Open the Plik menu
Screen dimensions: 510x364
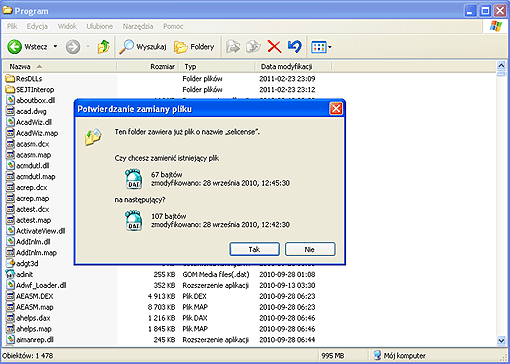coord(12,26)
